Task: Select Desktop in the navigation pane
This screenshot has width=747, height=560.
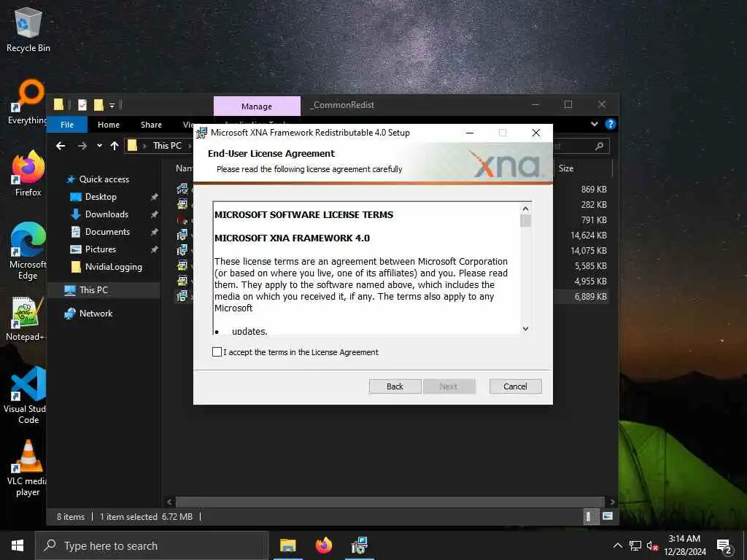Action: [x=101, y=197]
